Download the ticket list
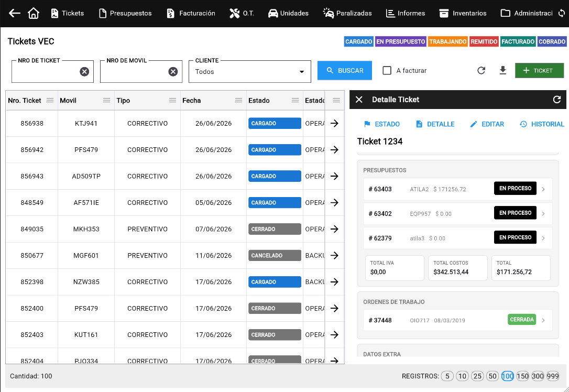This screenshot has width=569, height=392. point(502,70)
